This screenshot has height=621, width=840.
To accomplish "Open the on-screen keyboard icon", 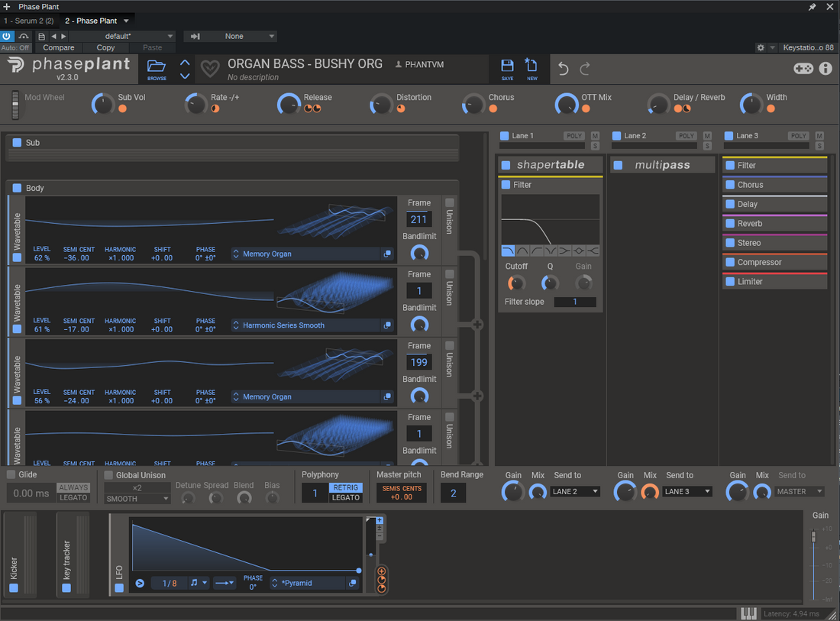I will pos(748,613).
